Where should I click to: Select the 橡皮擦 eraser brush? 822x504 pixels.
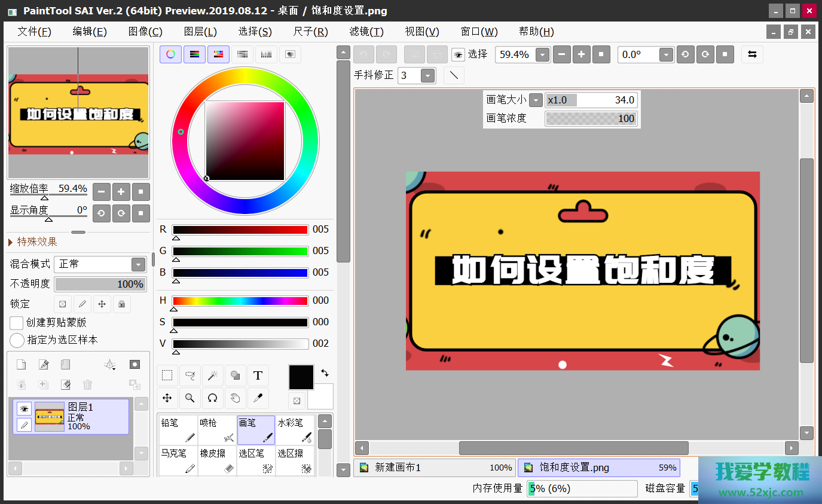[217, 462]
